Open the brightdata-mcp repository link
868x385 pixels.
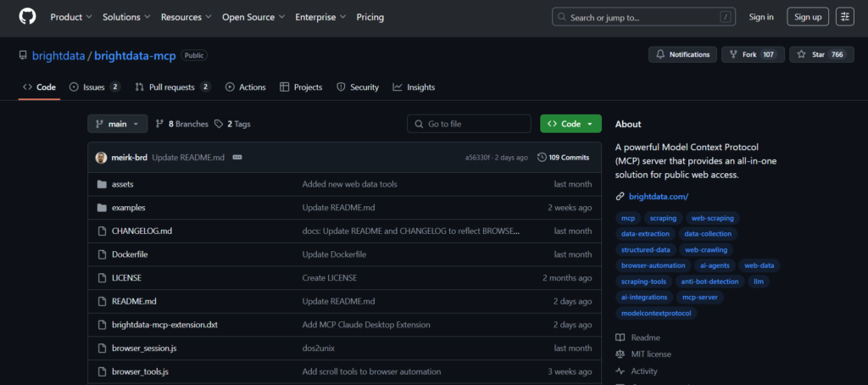[135, 55]
